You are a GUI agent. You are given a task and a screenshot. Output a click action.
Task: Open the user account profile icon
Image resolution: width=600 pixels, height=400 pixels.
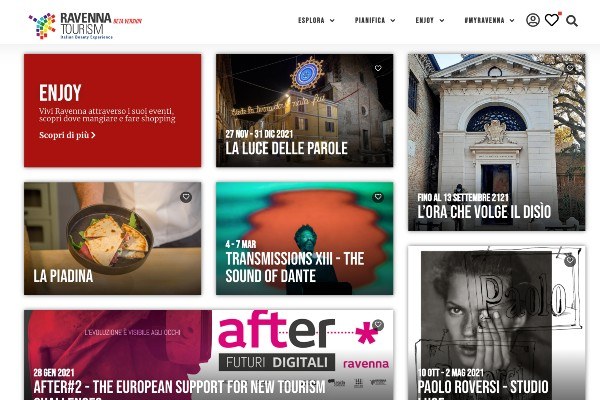[533, 20]
